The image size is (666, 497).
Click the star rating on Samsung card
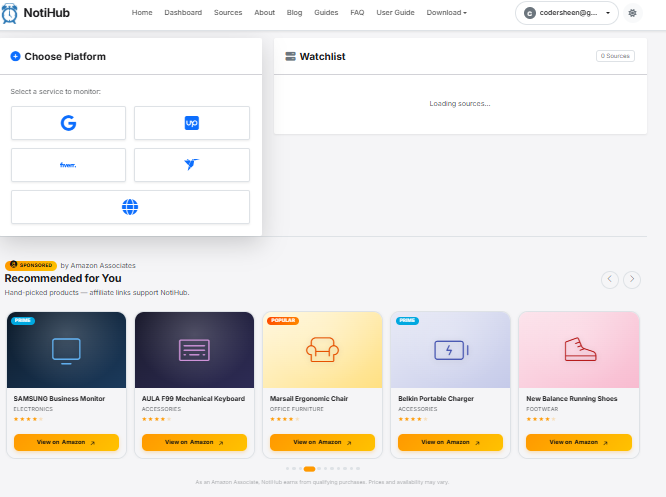click(28, 419)
